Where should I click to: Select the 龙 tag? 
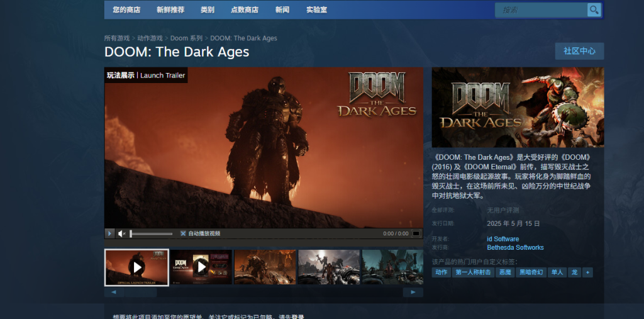(575, 272)
